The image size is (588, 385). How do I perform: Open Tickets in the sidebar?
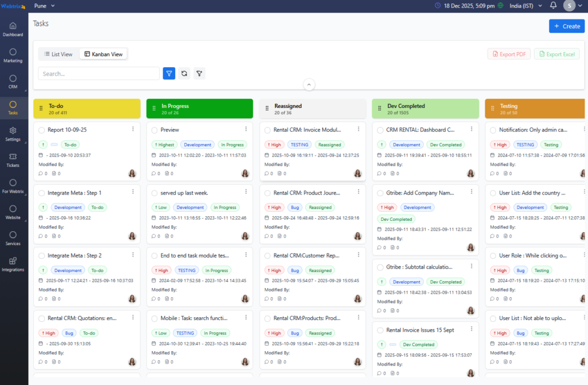pyautogui.click(x=13, y=160)
